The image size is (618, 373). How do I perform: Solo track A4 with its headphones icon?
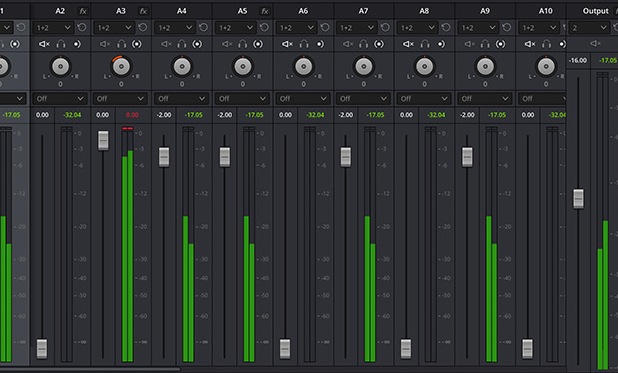[182, 44]
